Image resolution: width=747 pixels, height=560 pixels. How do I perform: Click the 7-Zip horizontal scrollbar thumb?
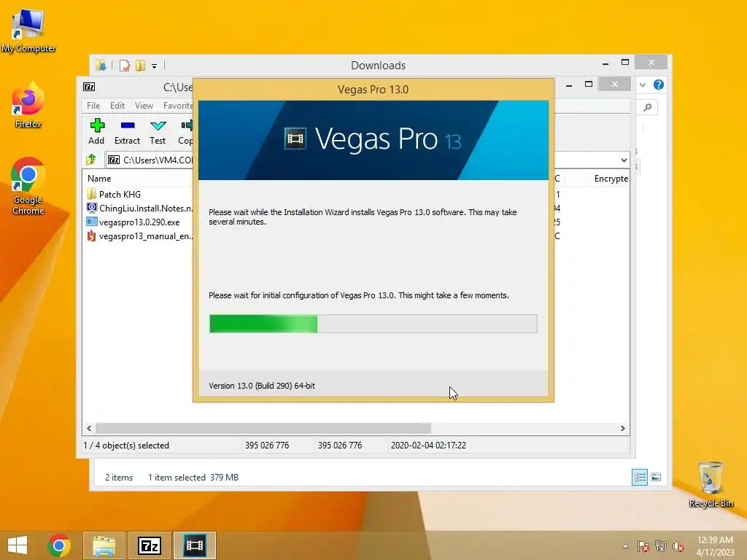263,428
